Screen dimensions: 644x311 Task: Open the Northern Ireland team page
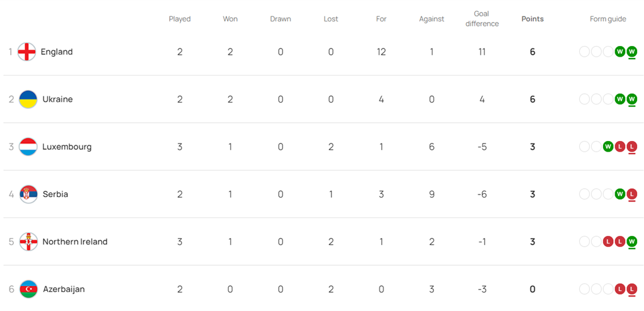point(75,242)
